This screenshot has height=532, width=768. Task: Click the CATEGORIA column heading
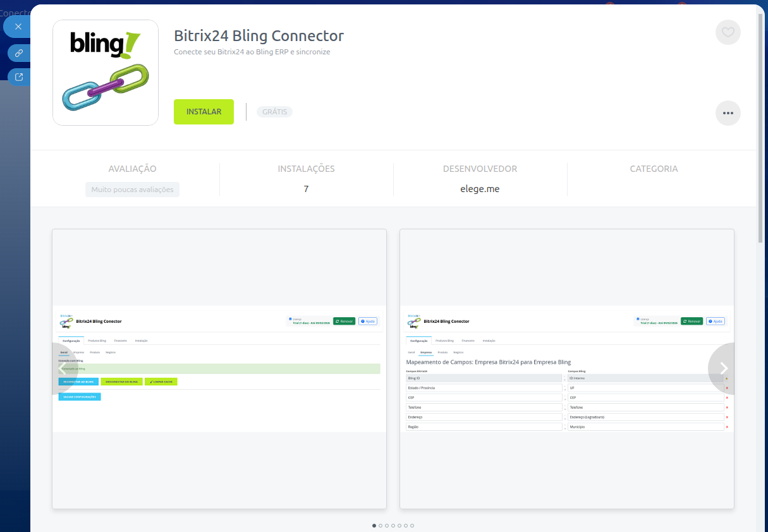pos(654,169)
